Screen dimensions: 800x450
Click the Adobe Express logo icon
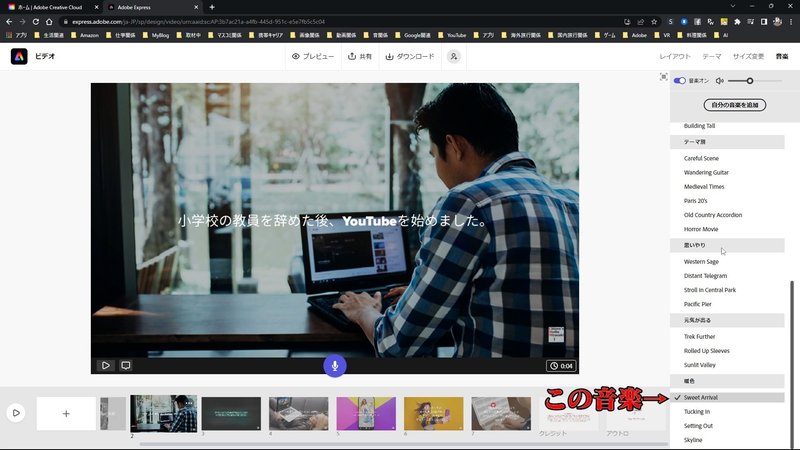tap(19, 56)
